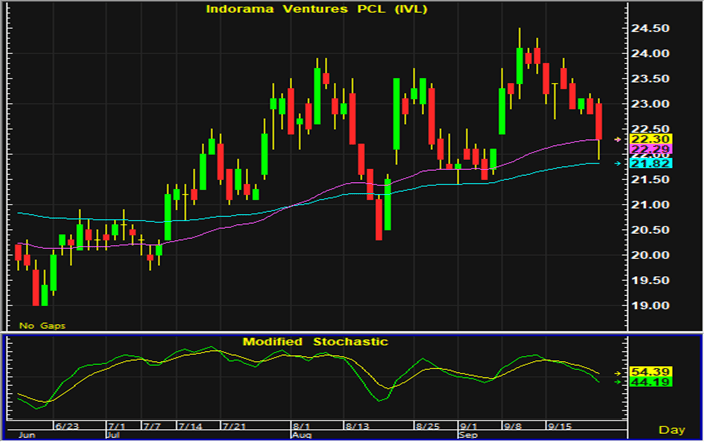Click the last red candlestick on the chart
Viewport: 705px width, 442px height.
click(599, 121)
